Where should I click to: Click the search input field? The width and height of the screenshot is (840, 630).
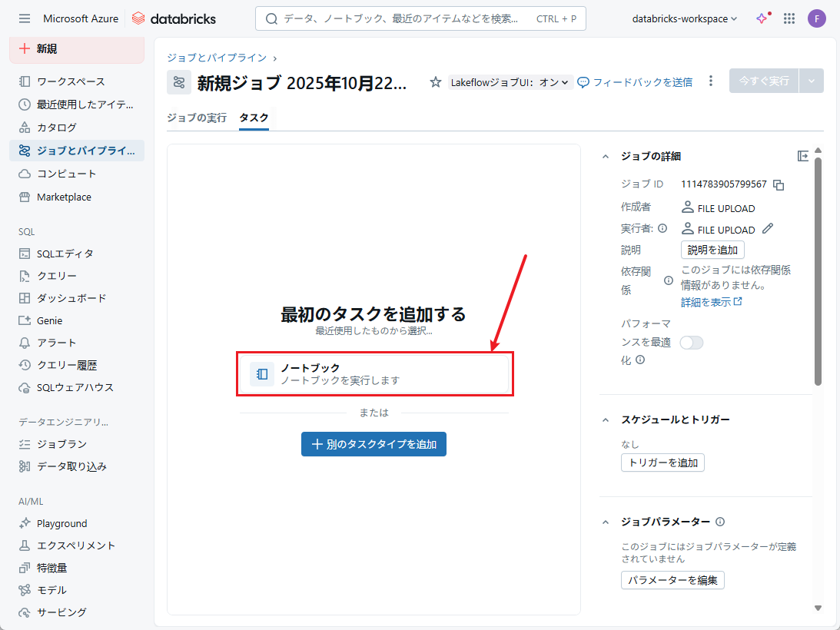[400, 18]
